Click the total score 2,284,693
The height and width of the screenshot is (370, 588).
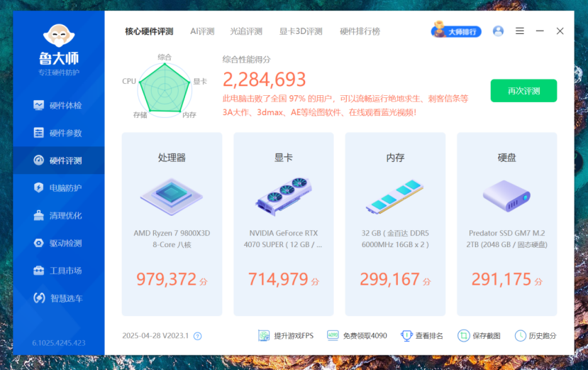[265, 80]
